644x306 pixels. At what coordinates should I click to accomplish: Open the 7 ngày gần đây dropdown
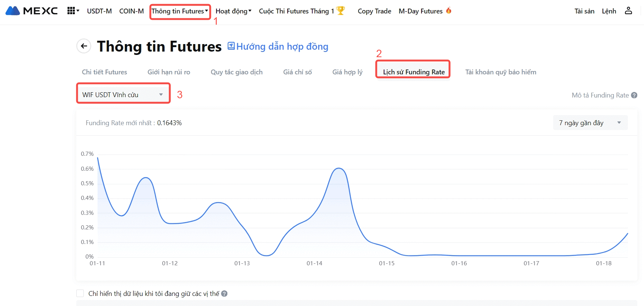click(x=590, y=123)
